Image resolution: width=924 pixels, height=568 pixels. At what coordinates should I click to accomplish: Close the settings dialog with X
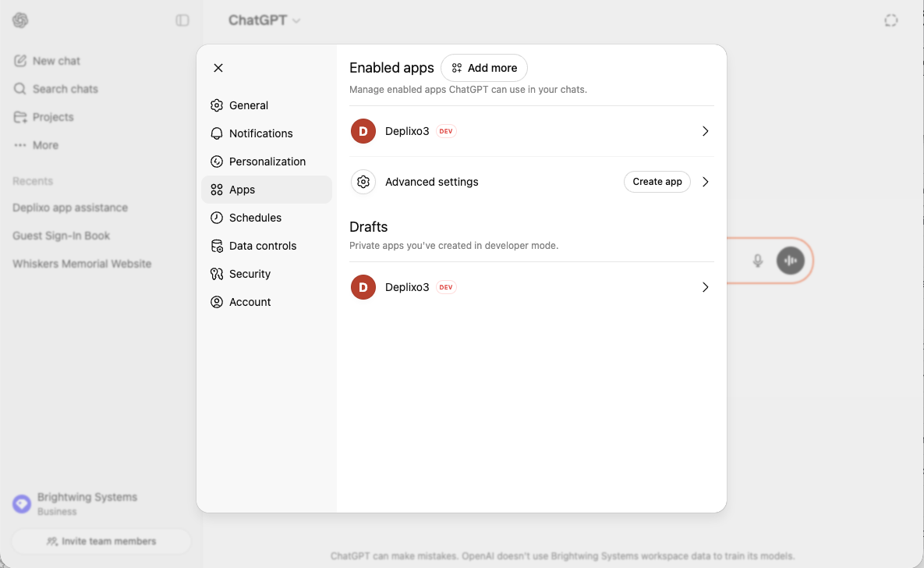point(218,68)
